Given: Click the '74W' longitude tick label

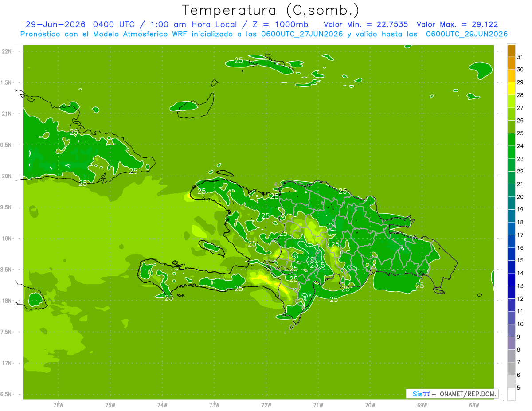Looking at the screenshot, I should click(x=162, y=405).
